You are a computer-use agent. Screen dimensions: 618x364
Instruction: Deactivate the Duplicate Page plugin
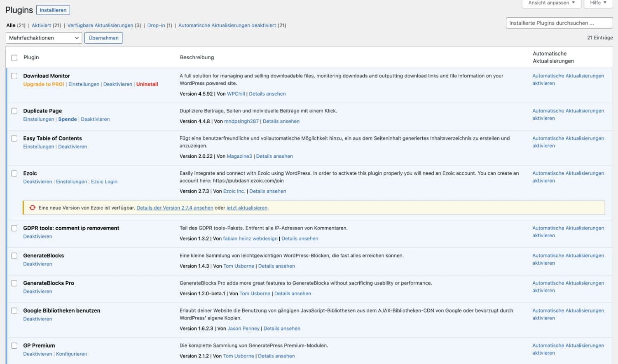[95, 119]
